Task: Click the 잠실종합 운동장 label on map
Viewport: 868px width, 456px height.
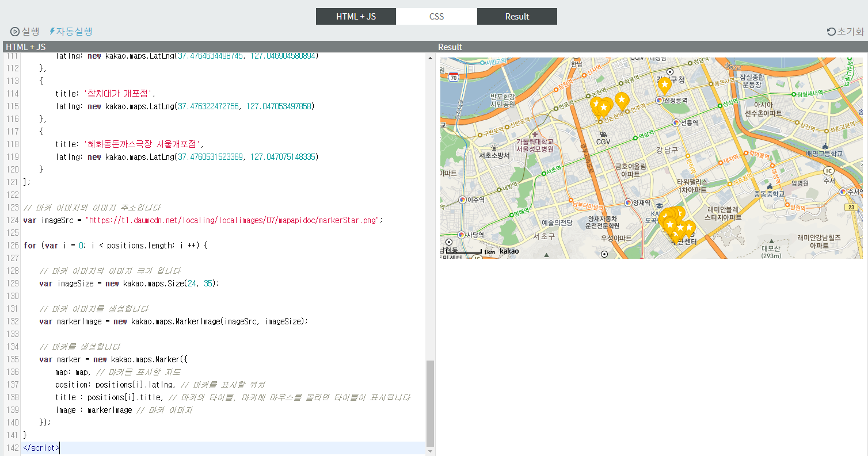Action: coord(752,81)
